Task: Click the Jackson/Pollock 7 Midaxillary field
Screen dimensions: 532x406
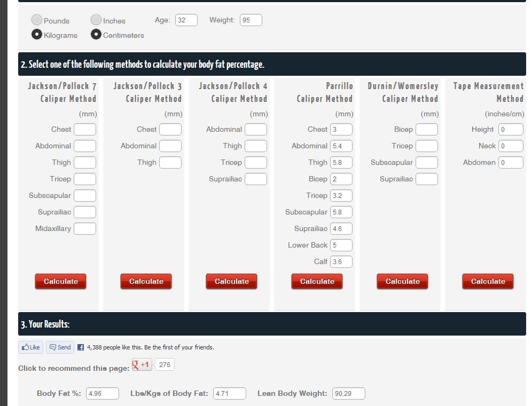Action: tap(85, 229)
